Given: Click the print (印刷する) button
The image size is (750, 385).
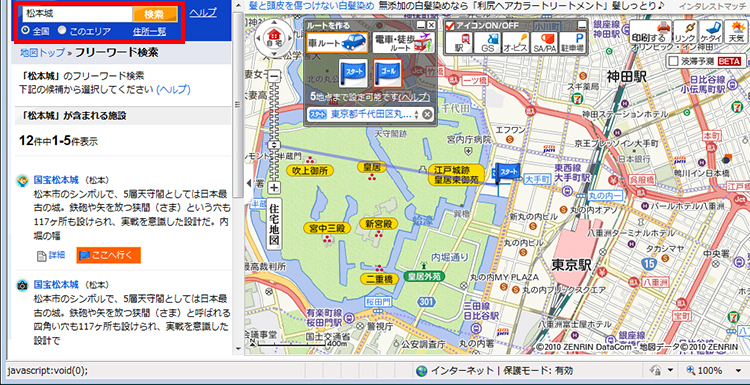Looking at the screenshot, I should coord(650,33).
